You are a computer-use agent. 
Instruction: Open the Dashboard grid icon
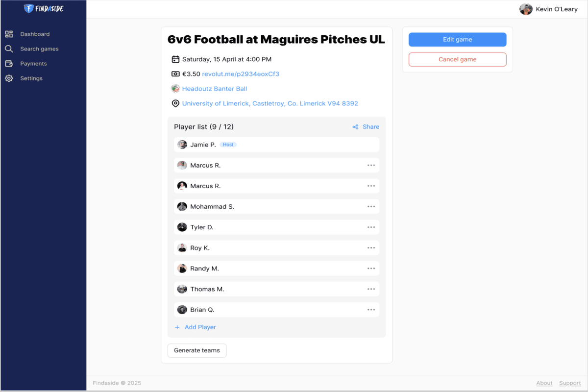(x=9, y=34)
